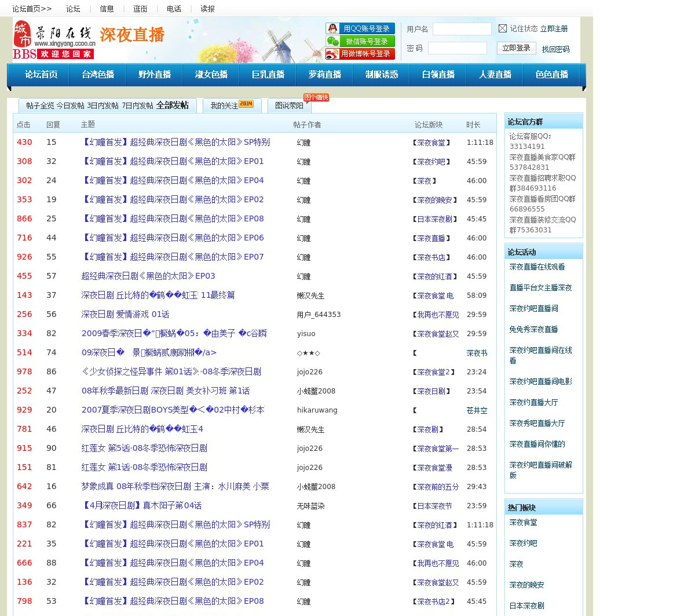Click the 立即注册 link
695x616 pixels.
[554, 28]
